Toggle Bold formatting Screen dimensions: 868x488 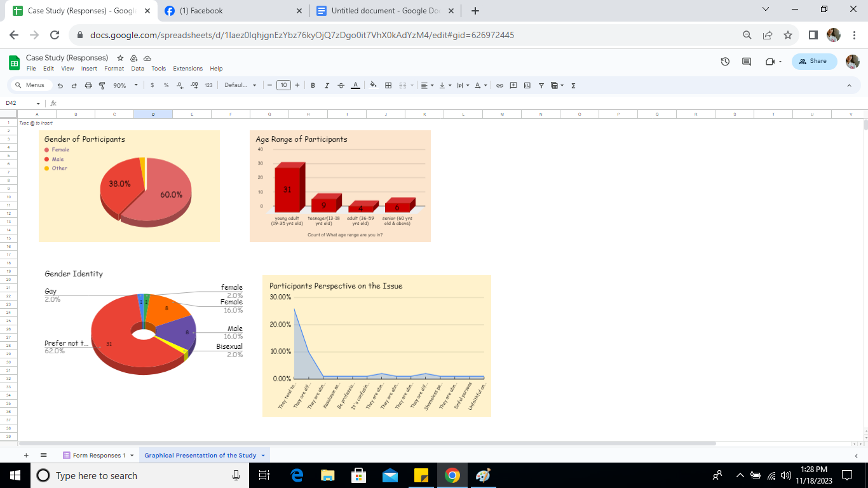(313, 85)
